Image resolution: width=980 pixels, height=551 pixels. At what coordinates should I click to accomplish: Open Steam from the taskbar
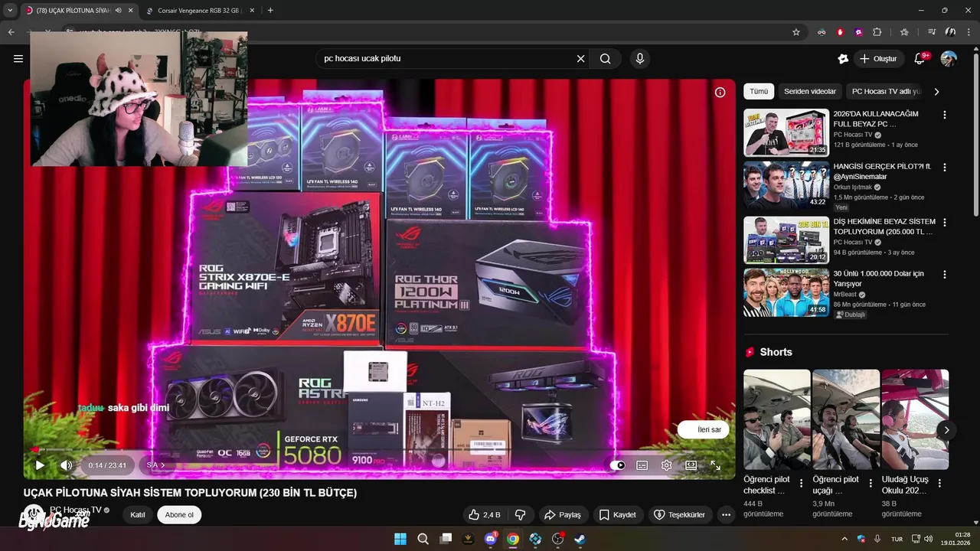580,539
